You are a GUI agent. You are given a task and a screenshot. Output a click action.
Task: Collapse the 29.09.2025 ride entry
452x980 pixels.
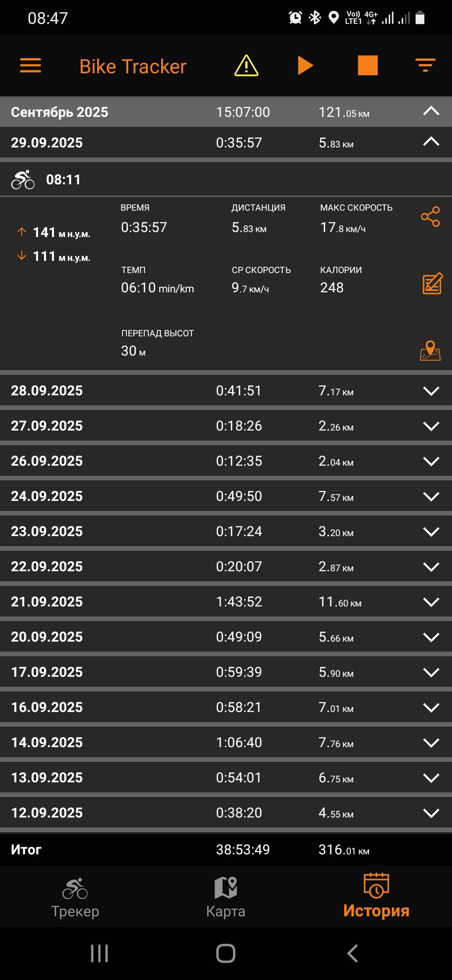pos(431,142)
